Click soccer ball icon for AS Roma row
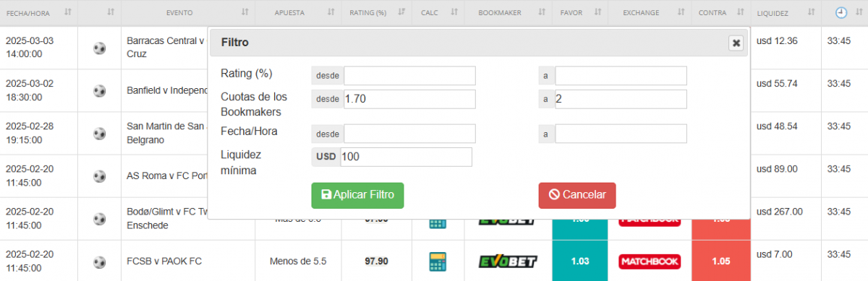 (x=100, y=176)
